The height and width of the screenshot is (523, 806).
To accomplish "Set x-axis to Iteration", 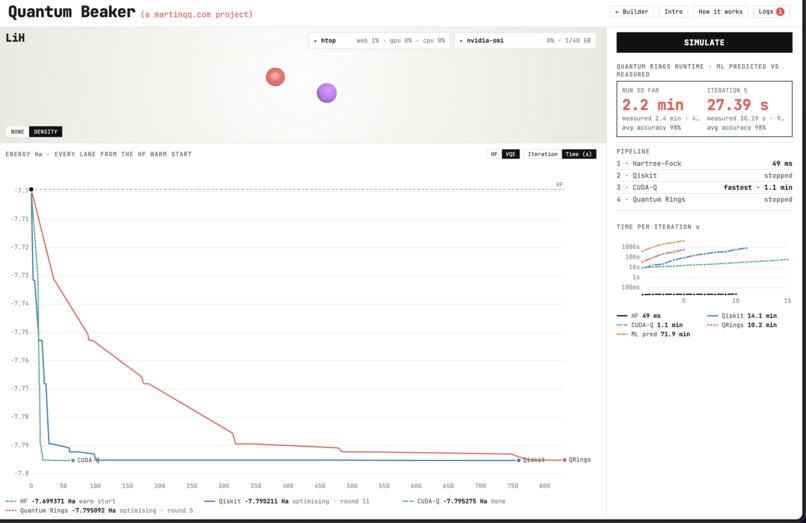I will [x=542, y=154].
